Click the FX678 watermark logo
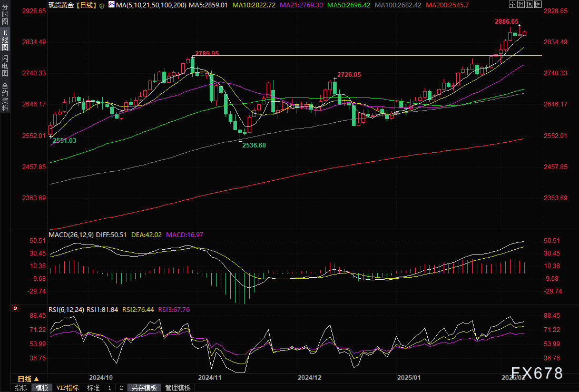 pos(537,374)
